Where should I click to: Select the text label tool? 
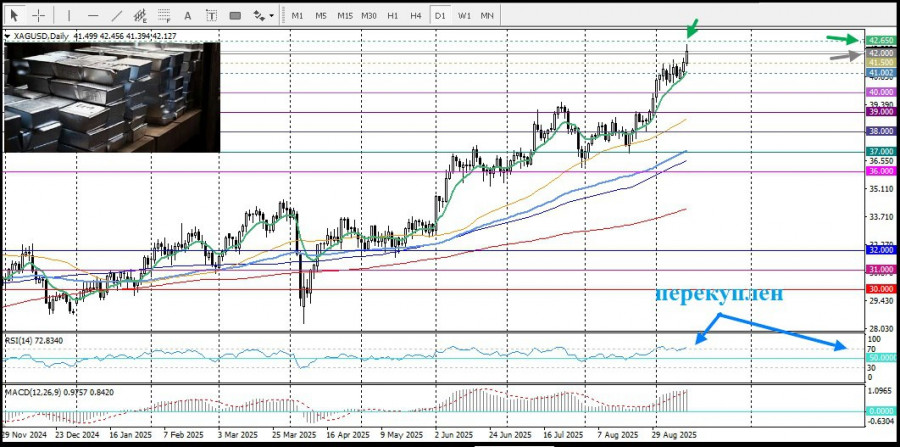tap(211, 15)
